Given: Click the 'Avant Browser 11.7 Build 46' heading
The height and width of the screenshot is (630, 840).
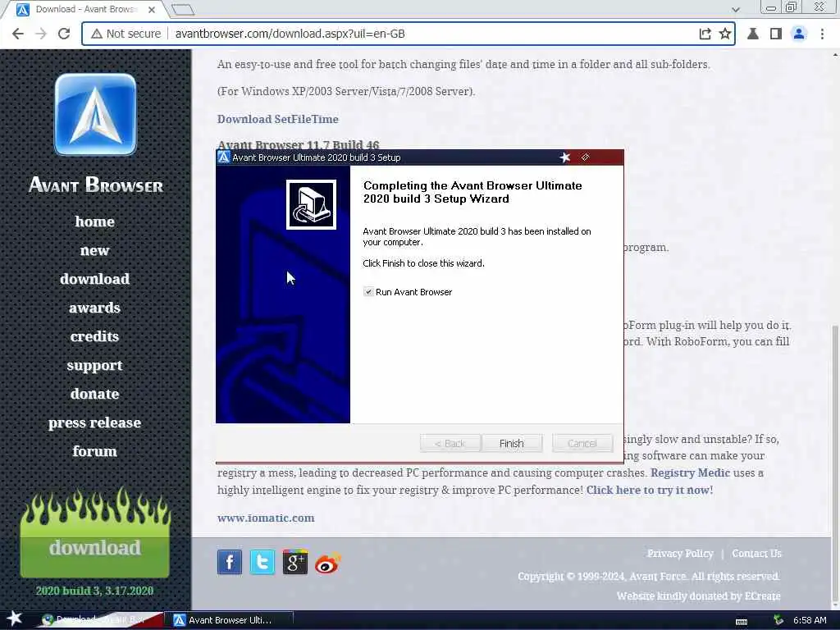Looking at the screenshot, I should click(298, 144).
